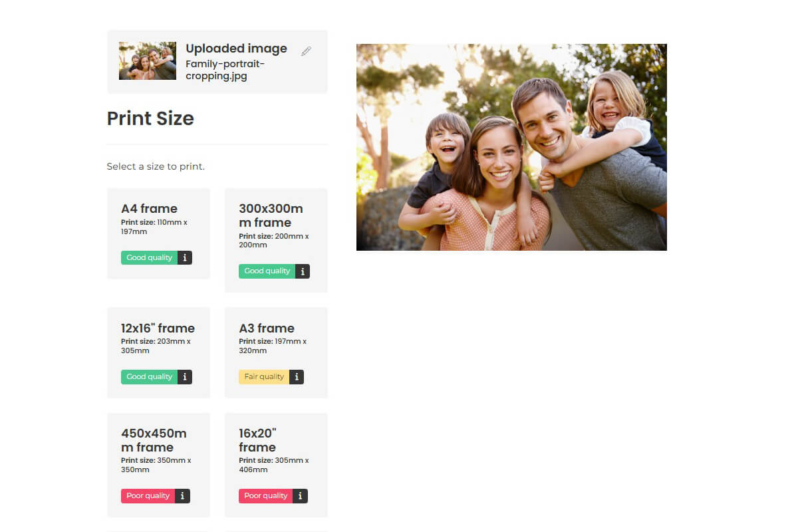Click Fair quality badge on A3 frame
This screenshot has height=532, width=798.
pyautogui.click(x=264, y=377)
